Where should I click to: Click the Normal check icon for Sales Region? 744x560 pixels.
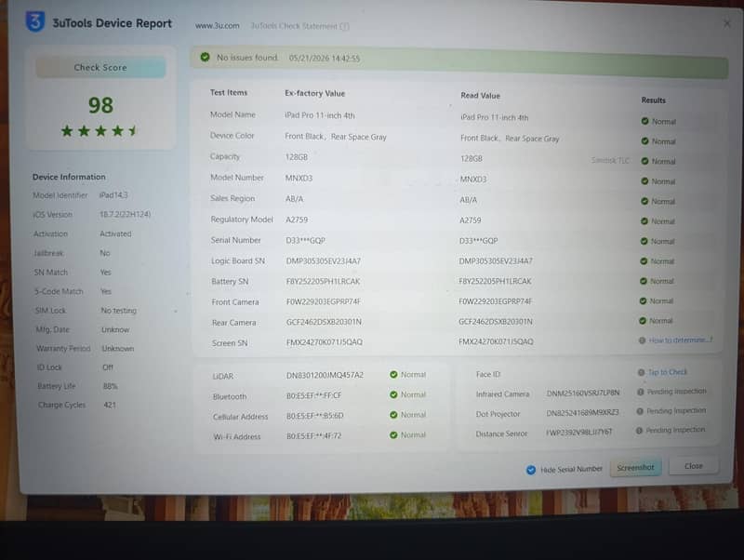[x=644, y=201]
